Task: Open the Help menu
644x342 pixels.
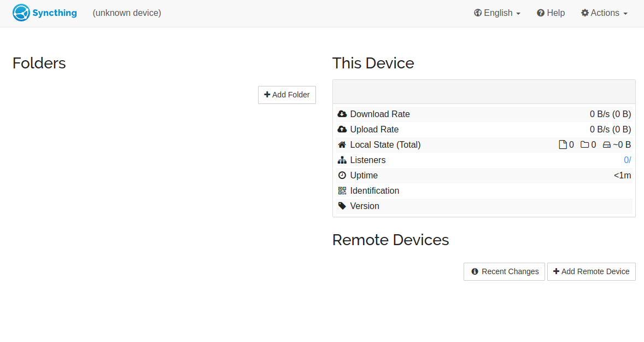Action: pyautogui.click(x=551, y=13)
